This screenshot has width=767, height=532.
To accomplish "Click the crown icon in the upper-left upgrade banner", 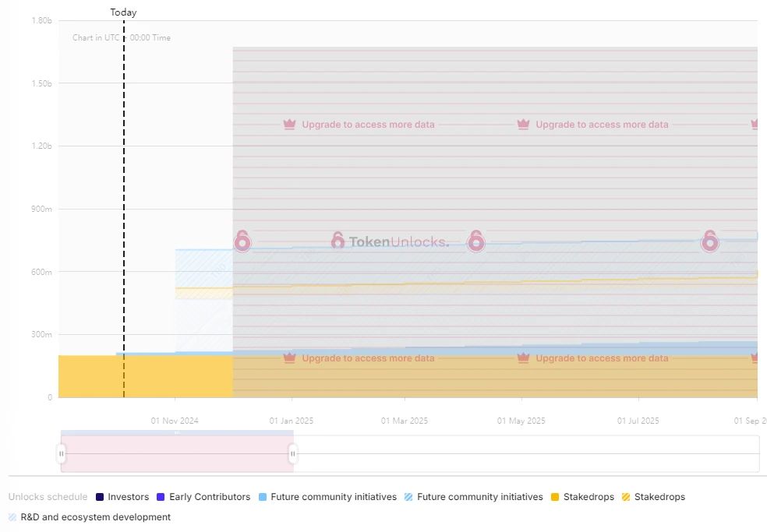I will [x=289, y=125].
